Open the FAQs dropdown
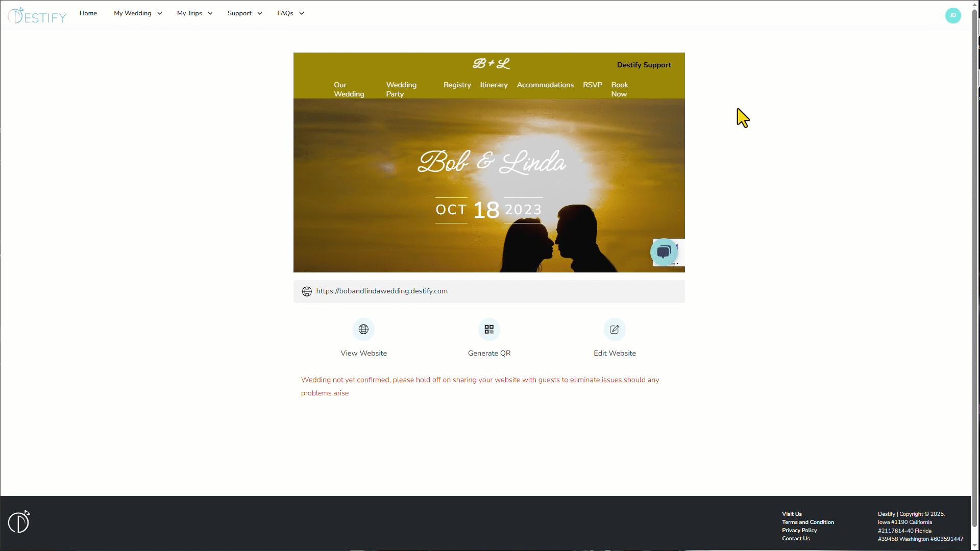This screenshot has height=551, width=980. tap(289, 13)
